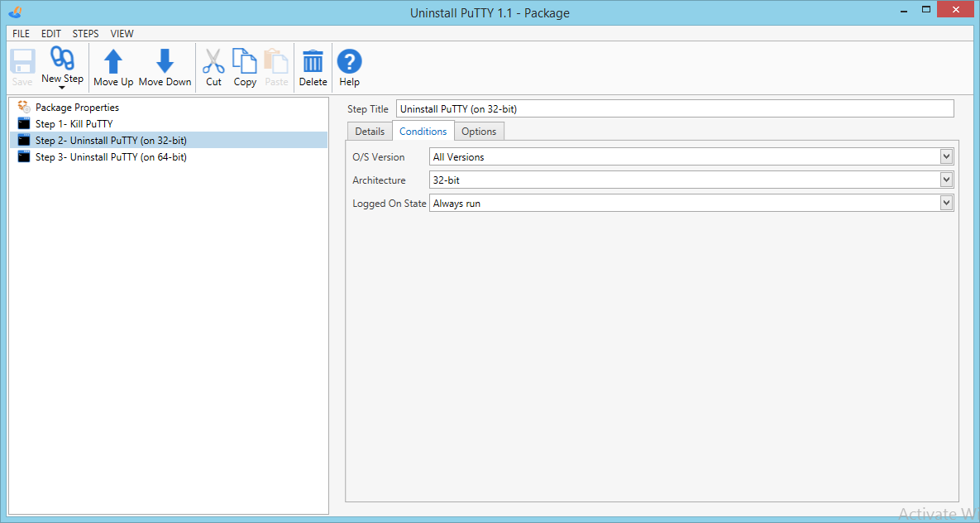
Task: Click the command icon beside Step 2
Action: point(24,140)
